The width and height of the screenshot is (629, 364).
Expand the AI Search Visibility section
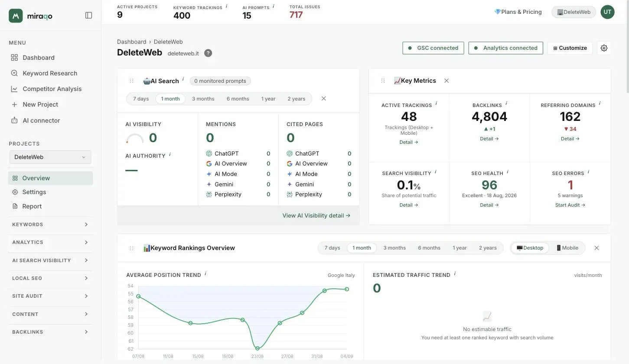50,260
